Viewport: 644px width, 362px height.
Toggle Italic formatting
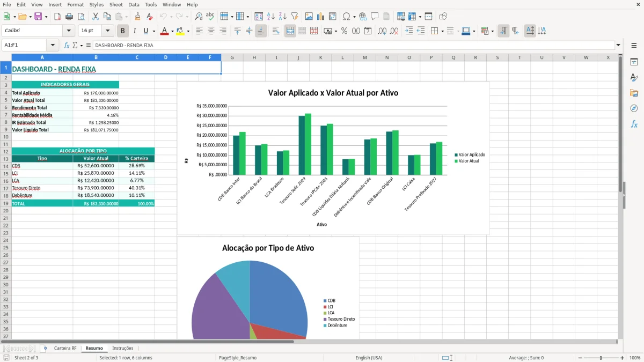point(135,31)
